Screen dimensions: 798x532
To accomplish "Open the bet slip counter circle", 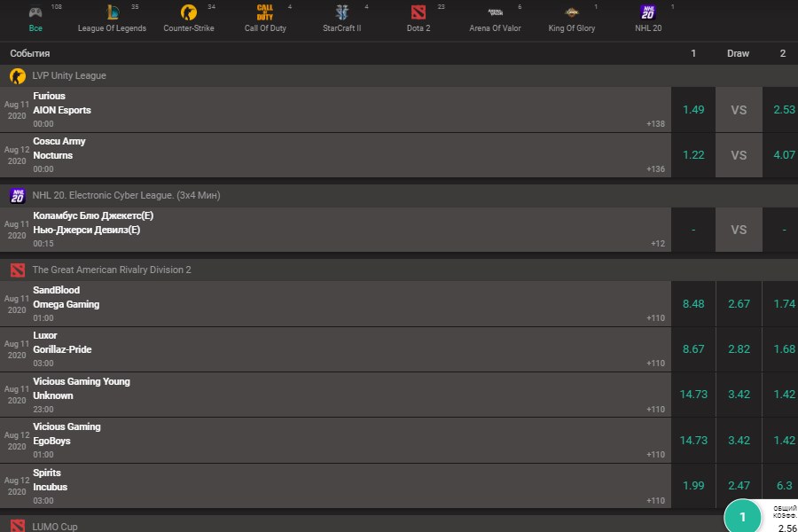I will coord(743,516).
